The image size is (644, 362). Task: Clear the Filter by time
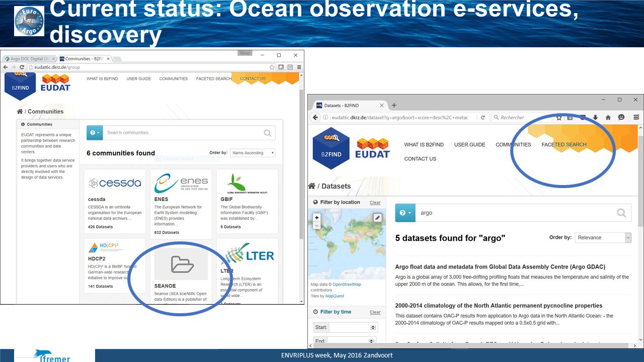375,312
